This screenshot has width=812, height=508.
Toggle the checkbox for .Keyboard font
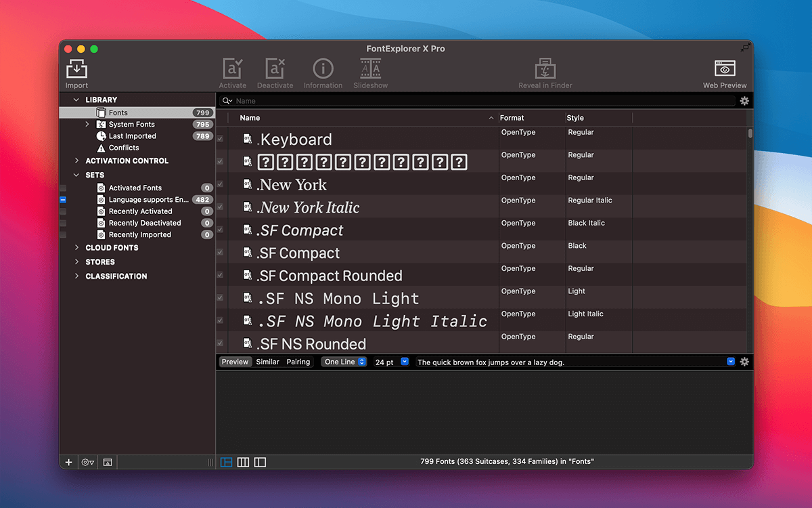pyautogui.click(x=220, y=139)
